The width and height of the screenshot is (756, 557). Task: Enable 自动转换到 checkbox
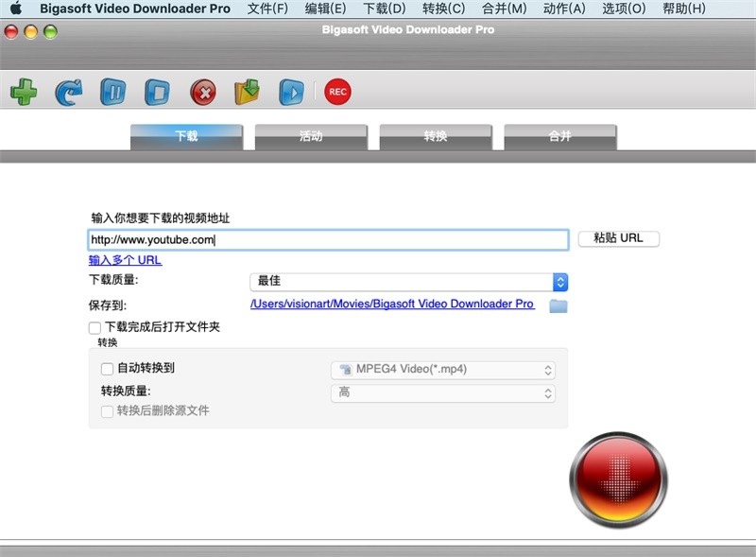pyautogui.click(x=107, y=369)
